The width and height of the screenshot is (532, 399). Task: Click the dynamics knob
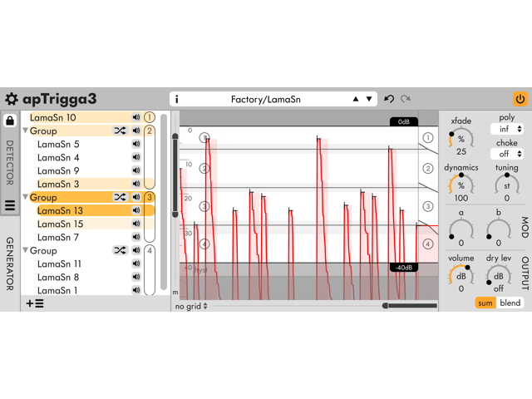tap(461, 185)
